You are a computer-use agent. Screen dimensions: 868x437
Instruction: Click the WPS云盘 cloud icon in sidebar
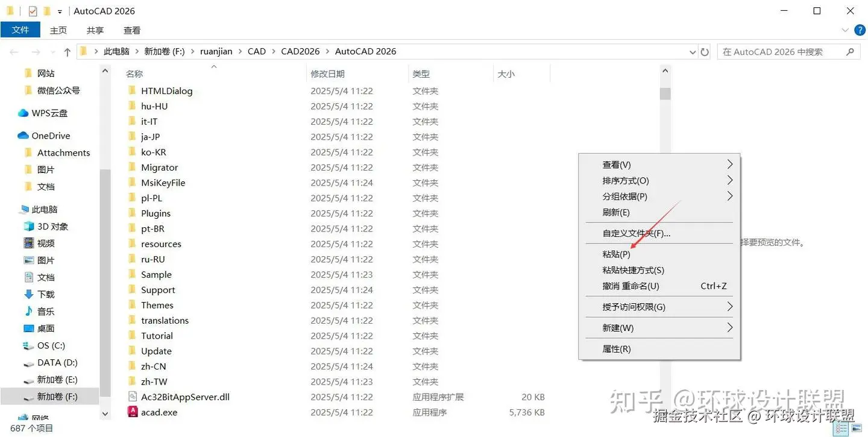24,113
